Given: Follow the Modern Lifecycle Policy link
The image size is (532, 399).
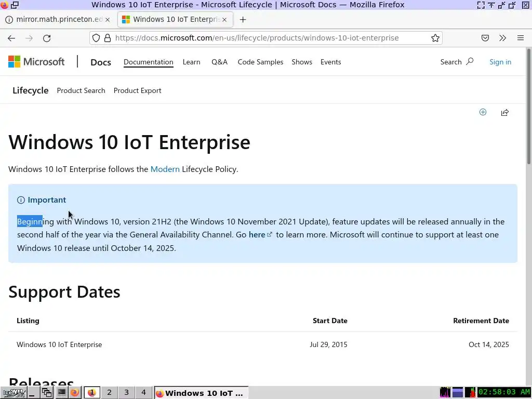Looking at the screenshot, I should (165, 169).
